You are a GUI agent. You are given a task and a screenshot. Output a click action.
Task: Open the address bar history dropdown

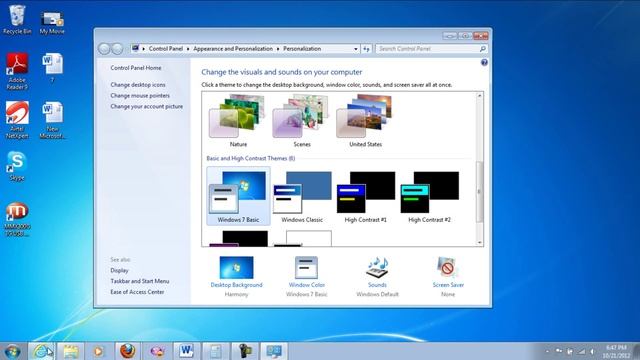click(356, 49)
